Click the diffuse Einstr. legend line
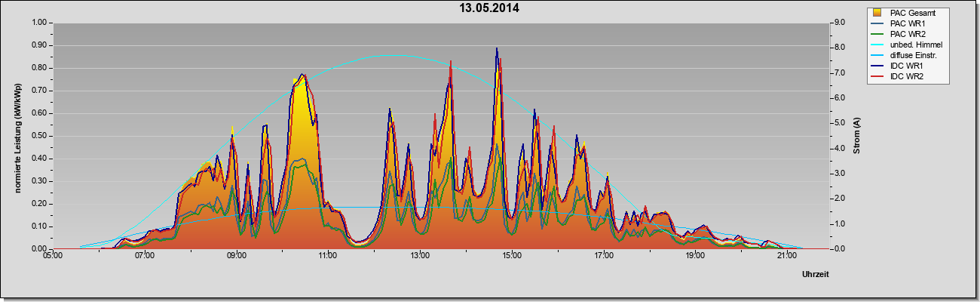Viewport: 980px width, 302px height. [877, 55]
